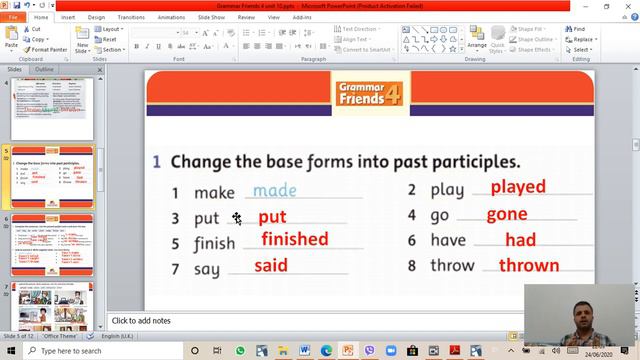Open the Change Case Aa button
The height and width of the screenshot is (360, 640).
tap(208, 47)
